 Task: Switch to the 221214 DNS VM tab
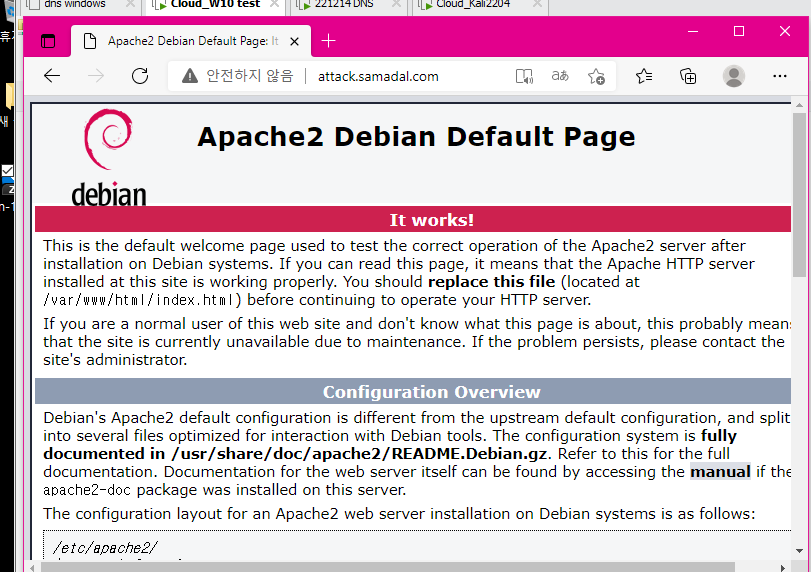[x=344, y=4]
